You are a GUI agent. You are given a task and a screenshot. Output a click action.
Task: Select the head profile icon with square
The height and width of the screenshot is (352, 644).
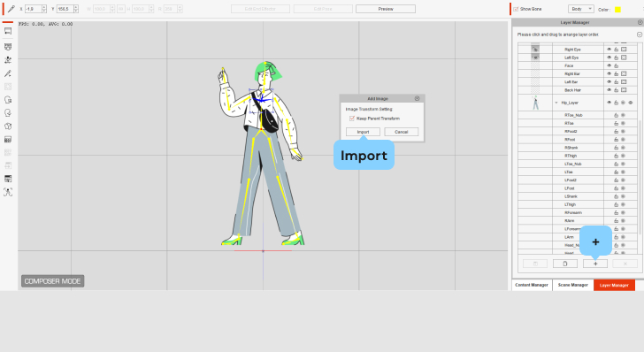pyautogui.click(x=8, y=100)
